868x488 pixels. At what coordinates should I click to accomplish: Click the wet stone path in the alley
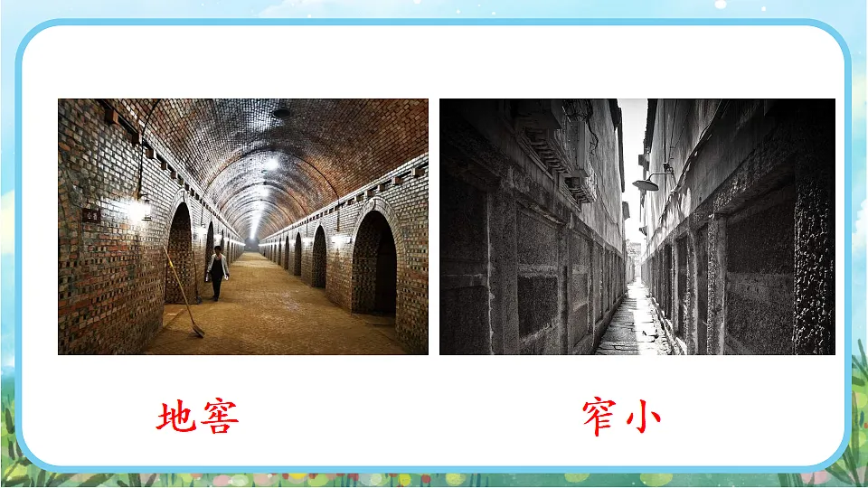click(633, 325)
